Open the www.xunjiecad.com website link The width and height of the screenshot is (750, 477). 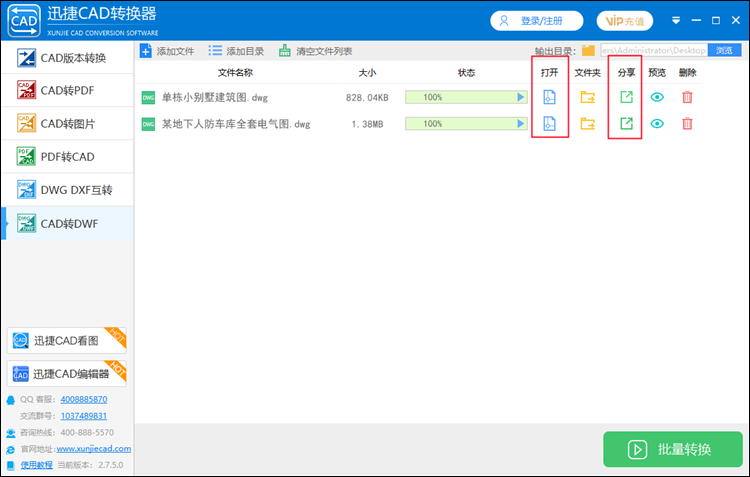coord(94,449)
